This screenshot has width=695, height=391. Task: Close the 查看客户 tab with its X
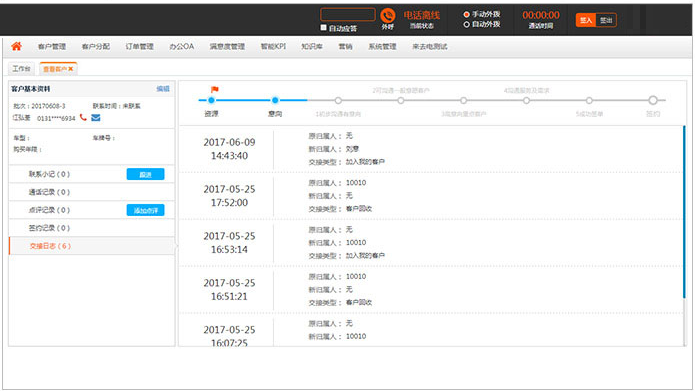point(71,69)
